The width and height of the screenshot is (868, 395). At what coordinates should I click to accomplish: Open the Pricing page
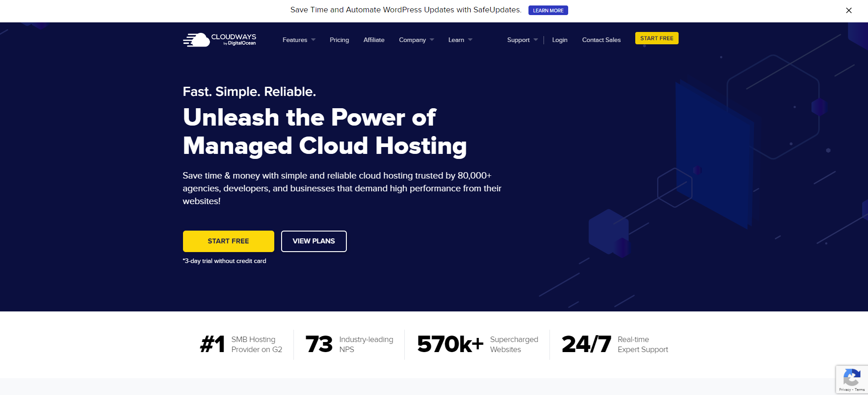pyautogui.click(x=340, y=40)
